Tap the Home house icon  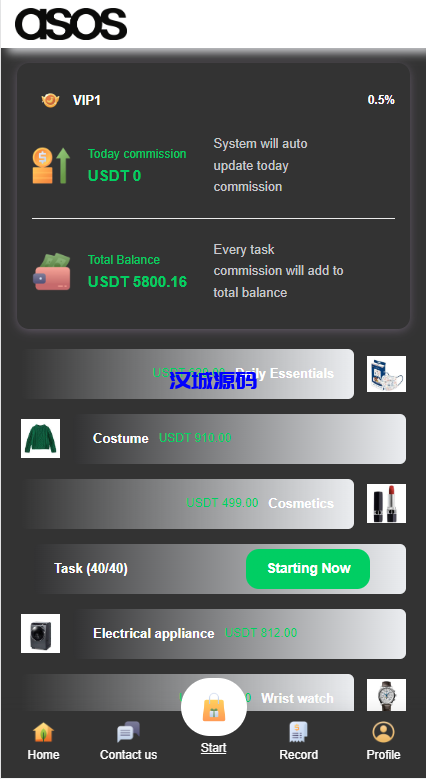[43, 732]
